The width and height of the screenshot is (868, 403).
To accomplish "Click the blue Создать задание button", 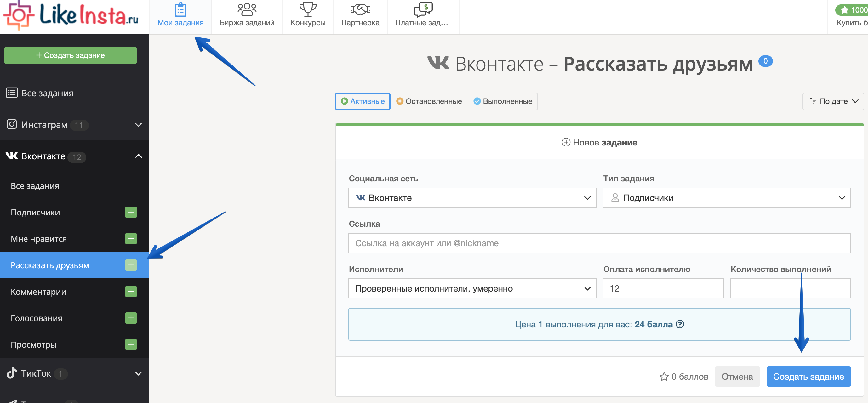I will [x=808, y=376].
